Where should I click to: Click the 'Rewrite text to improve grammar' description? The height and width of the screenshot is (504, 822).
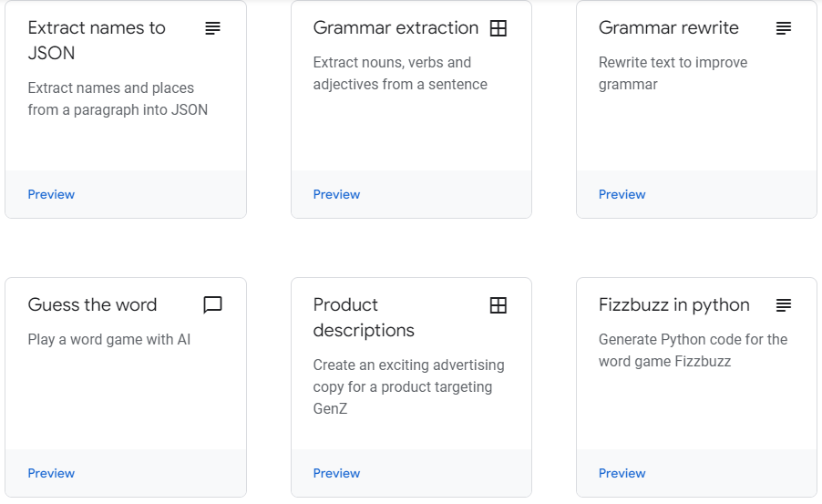673,74
